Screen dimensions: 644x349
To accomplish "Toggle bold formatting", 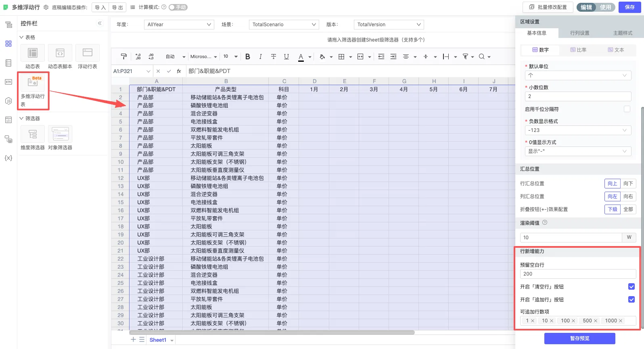I will point(248,56).
